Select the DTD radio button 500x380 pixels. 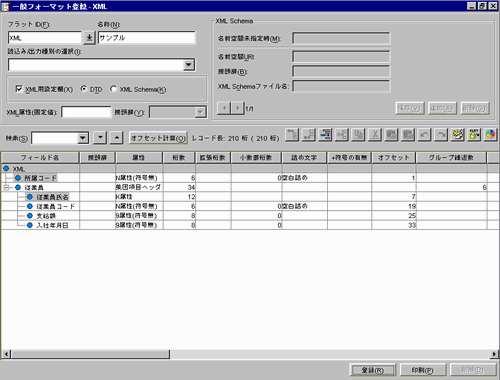pos(84,89)
